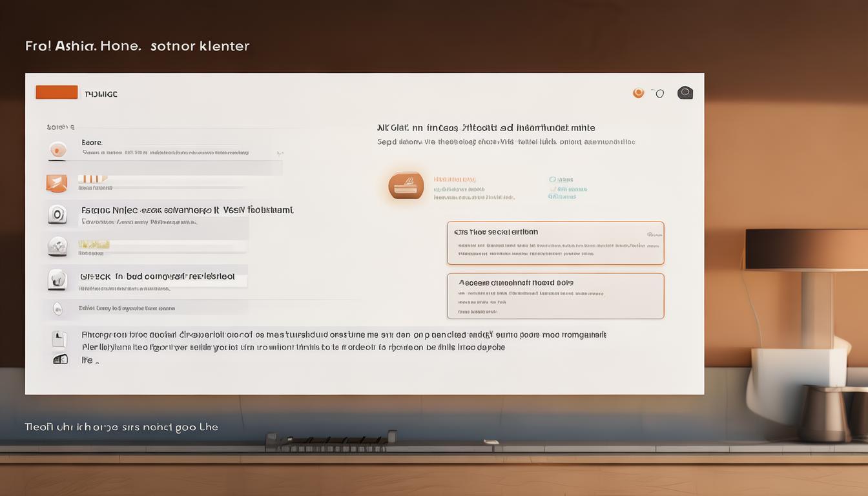Toggle the hollow circle control at top right
This screenshot has height=496, width=868.
[x=659, y=94]
